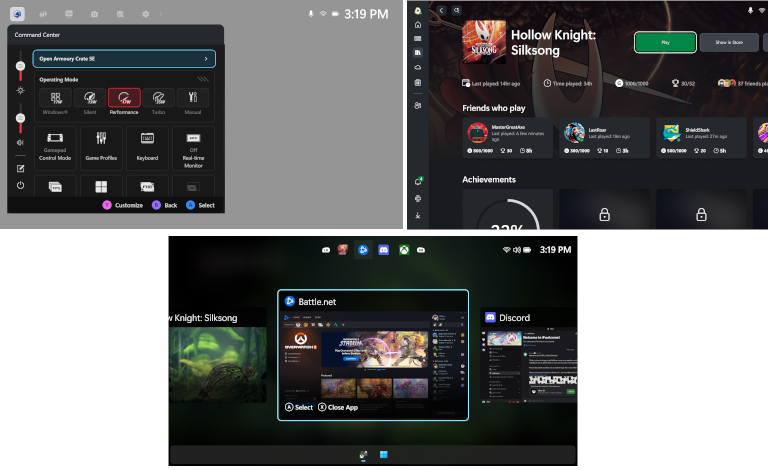
Task: Click the volume icon in task switcher status area
Action: (x=517, y=250)
